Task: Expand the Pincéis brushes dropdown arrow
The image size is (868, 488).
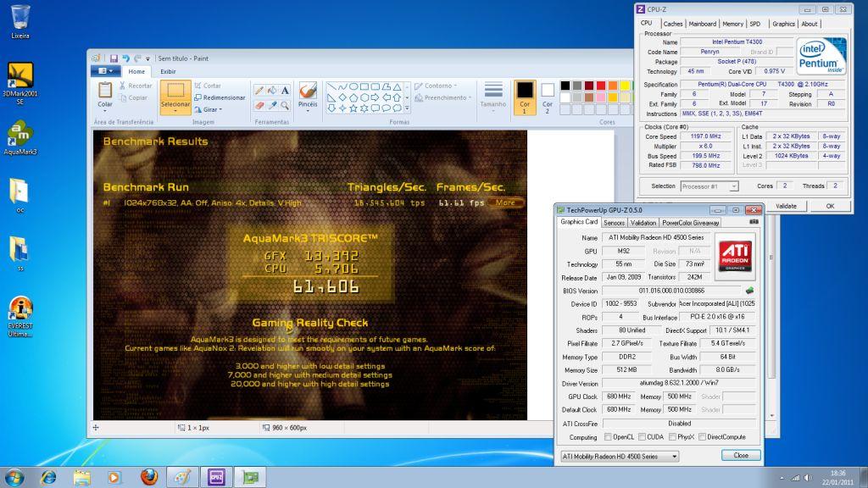Action: [308, 111]
